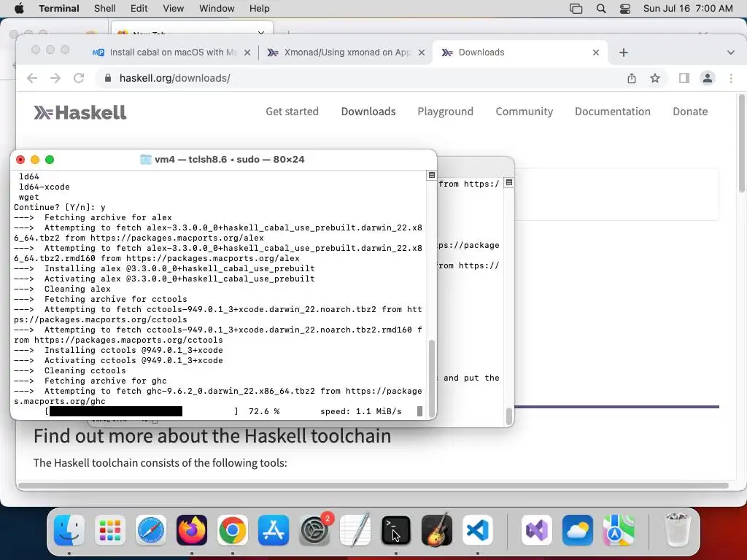Image resolution: width=747 pixels, height=560 pixels.
Task: Open the Edit menu
Action: [x=139, y=9]
